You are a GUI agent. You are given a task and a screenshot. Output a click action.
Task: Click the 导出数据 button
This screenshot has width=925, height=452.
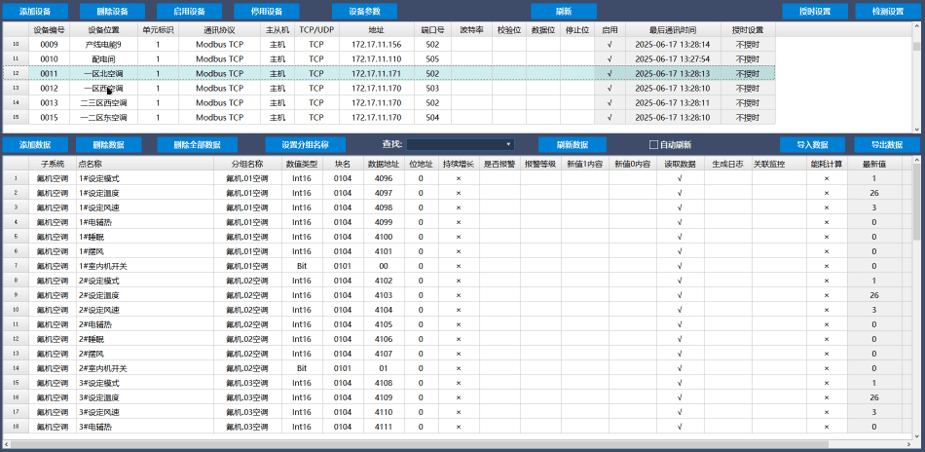[x=888, y=144]
